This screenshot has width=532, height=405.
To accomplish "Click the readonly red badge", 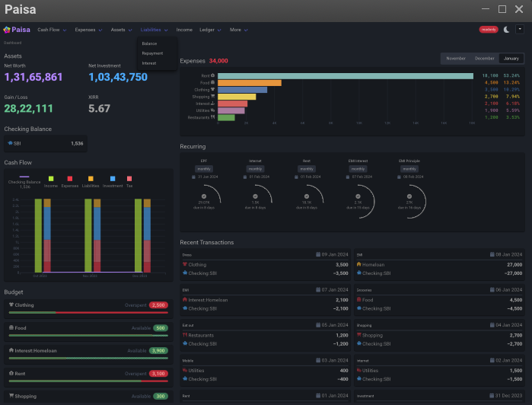I will coord(489,30).
